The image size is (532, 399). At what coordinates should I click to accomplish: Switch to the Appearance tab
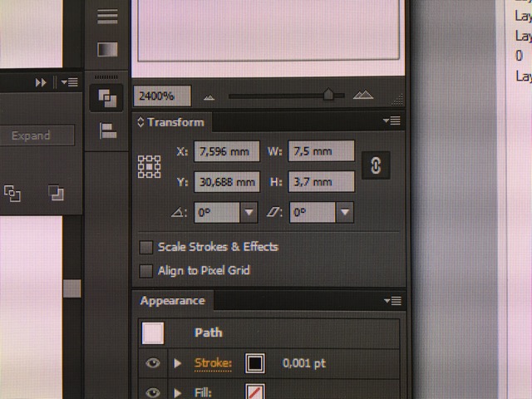pos(172,301)
